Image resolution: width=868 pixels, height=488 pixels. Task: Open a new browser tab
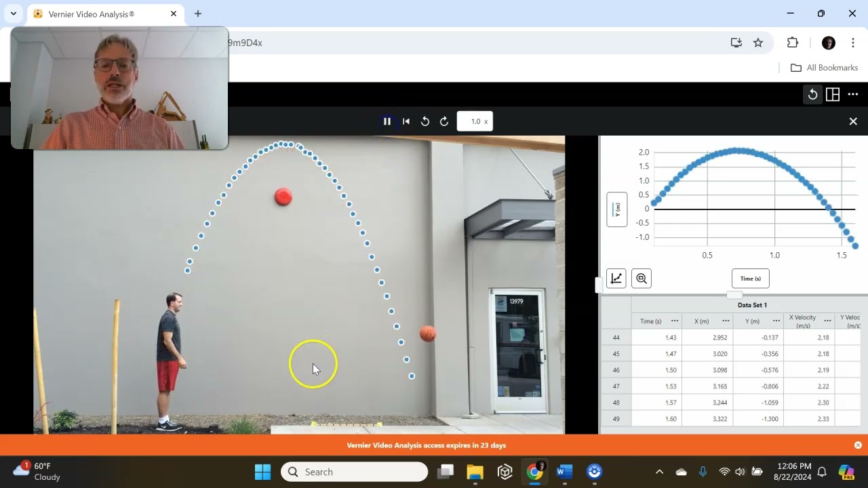tap(198, 14)
